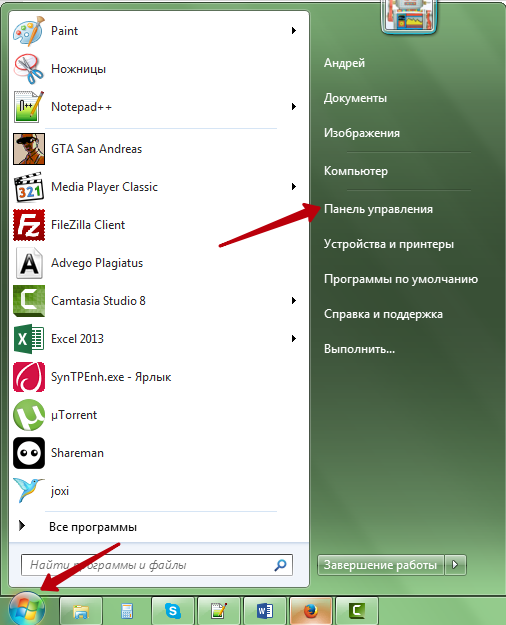Open Firefox from the taskbar
This screenshot has height=625, width=506.
311,610
